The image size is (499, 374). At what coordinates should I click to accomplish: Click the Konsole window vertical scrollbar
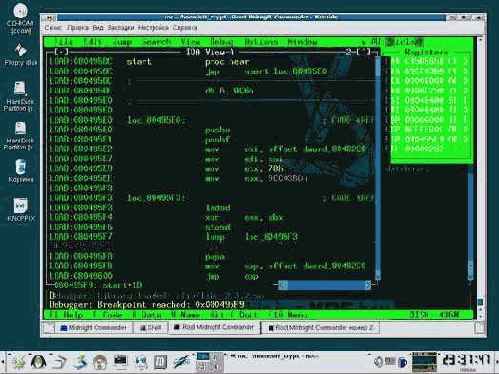click(x=480, y=177)
